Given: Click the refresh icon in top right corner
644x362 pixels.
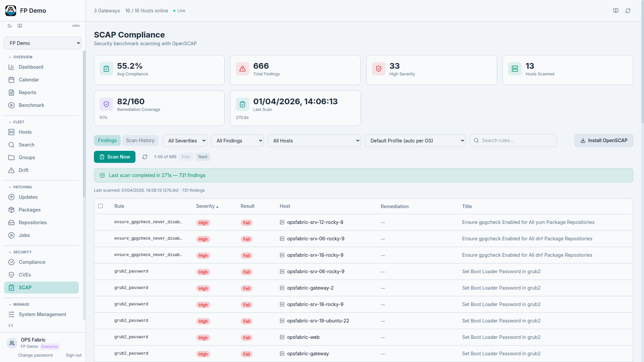Looking at the screenshot, I should [x=628, y=10].
